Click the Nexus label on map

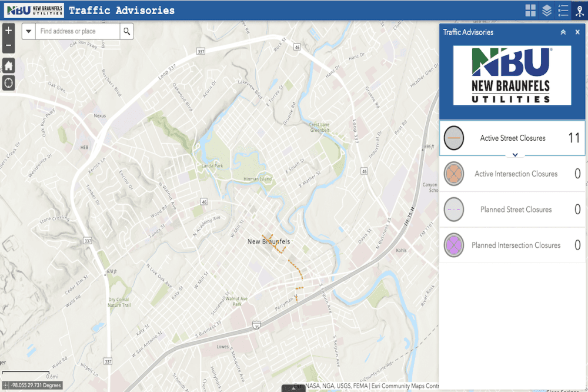click(x=100, y=115)
